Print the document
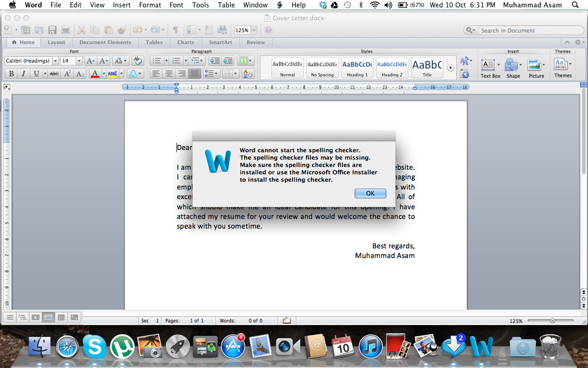This screenshot has height=368, width=588. [66, 30]
